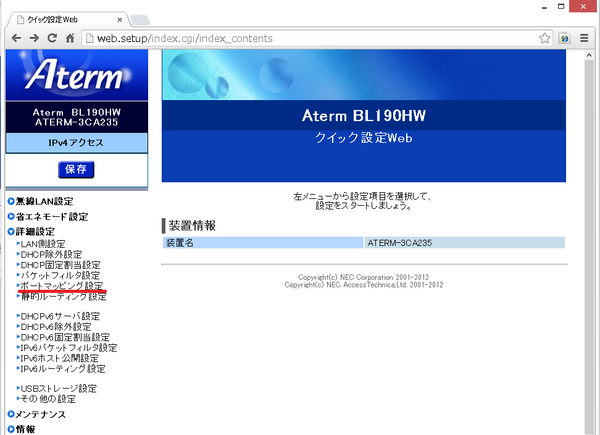Click the IPv4アクセス label
600x435 pixels.
pyautogui.click(x=76, y=143)
